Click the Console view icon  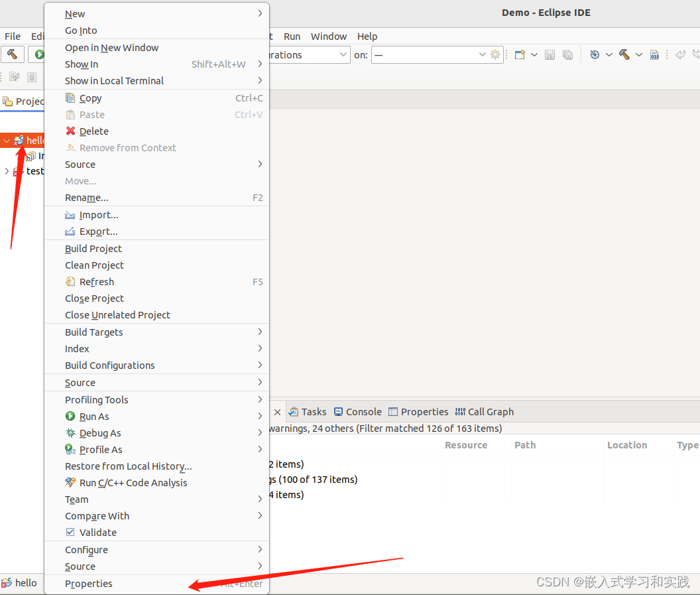338,411
